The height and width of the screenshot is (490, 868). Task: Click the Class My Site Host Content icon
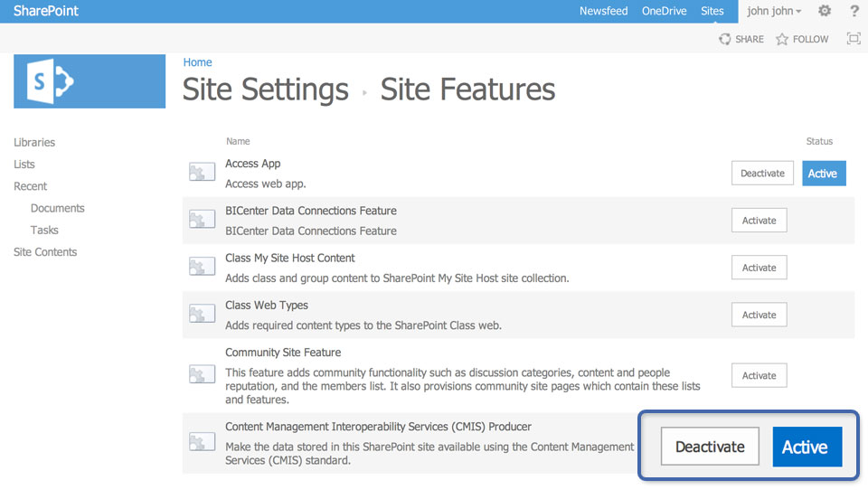click(x=202, y=267)
